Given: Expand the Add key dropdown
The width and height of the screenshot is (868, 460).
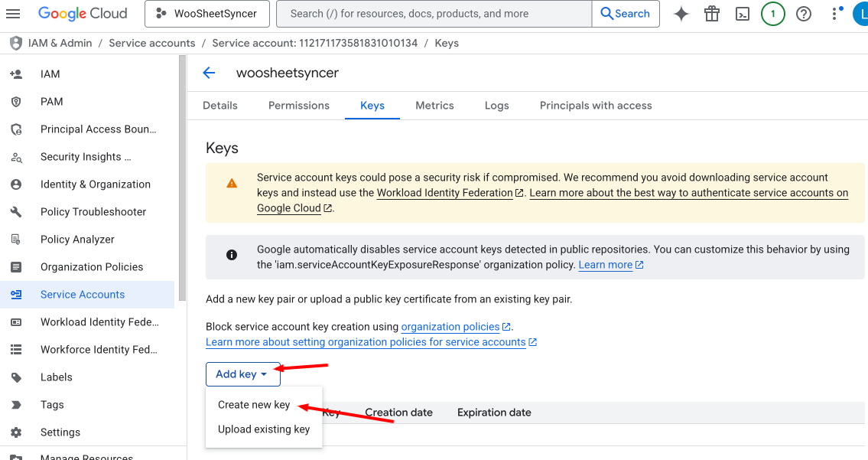Looking at the screenshot, I should point(242,374).
